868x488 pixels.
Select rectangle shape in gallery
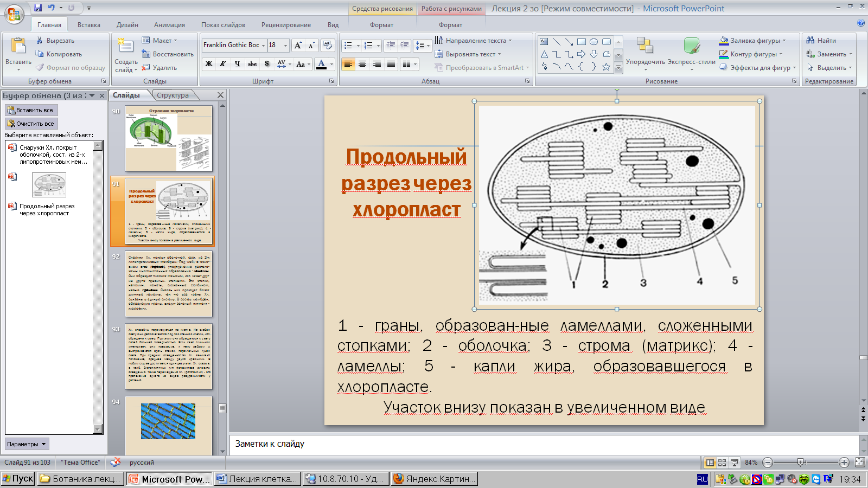tap(581, 42)
